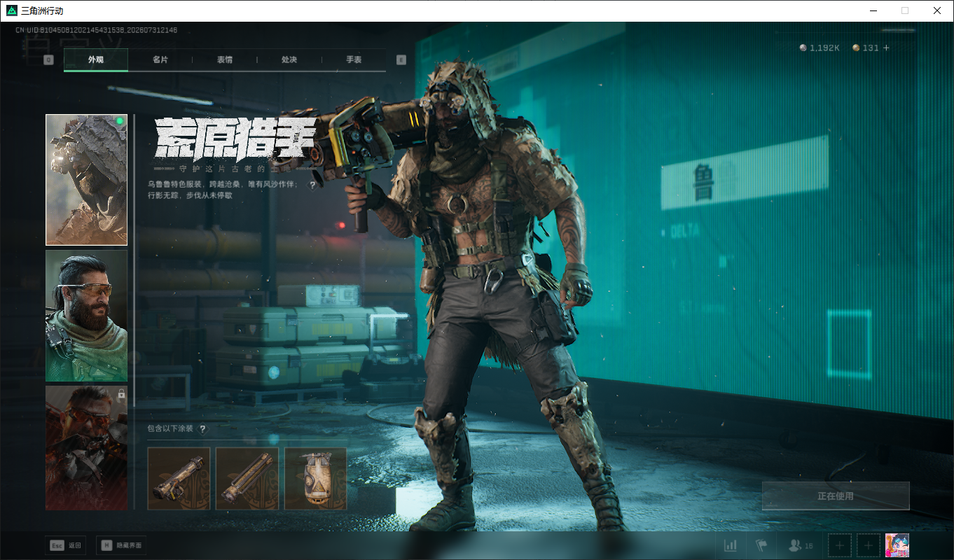Click the plus icon beside 131 currency

886,48
